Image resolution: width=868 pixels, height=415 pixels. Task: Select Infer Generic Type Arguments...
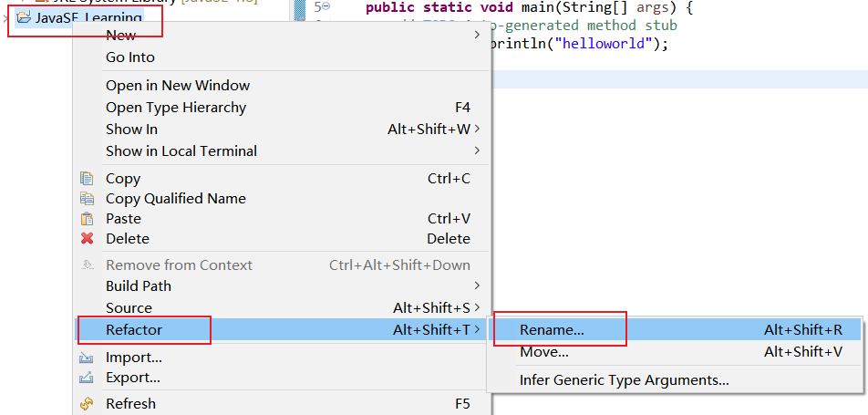(x=675, y=380)
